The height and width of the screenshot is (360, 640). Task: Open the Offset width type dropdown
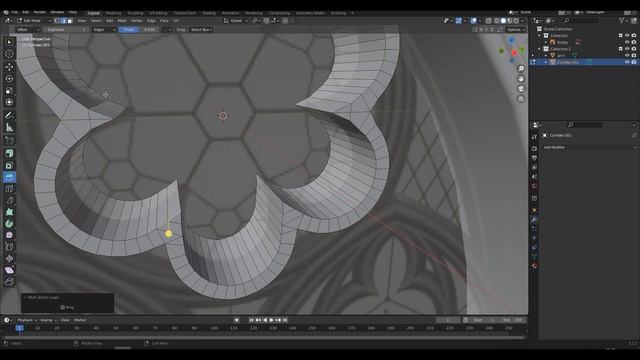[x=28, y=30]
